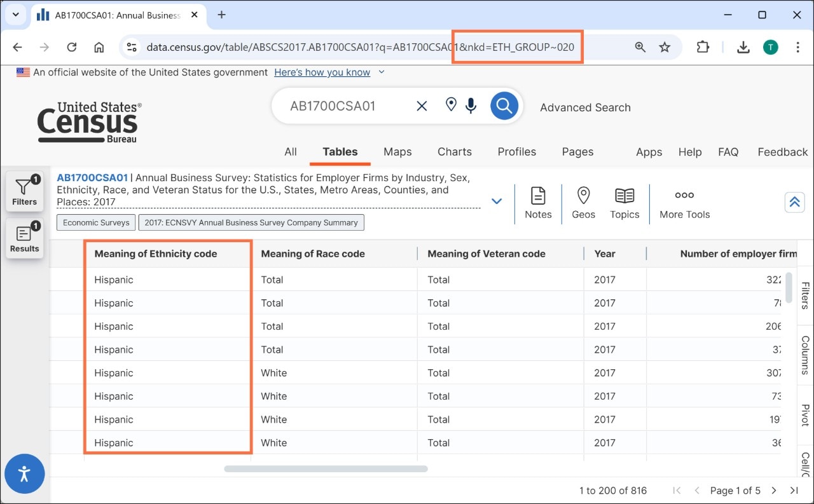Collapse header with double up chevron
This screenshot has height=504, width=814.
point(794,202)
